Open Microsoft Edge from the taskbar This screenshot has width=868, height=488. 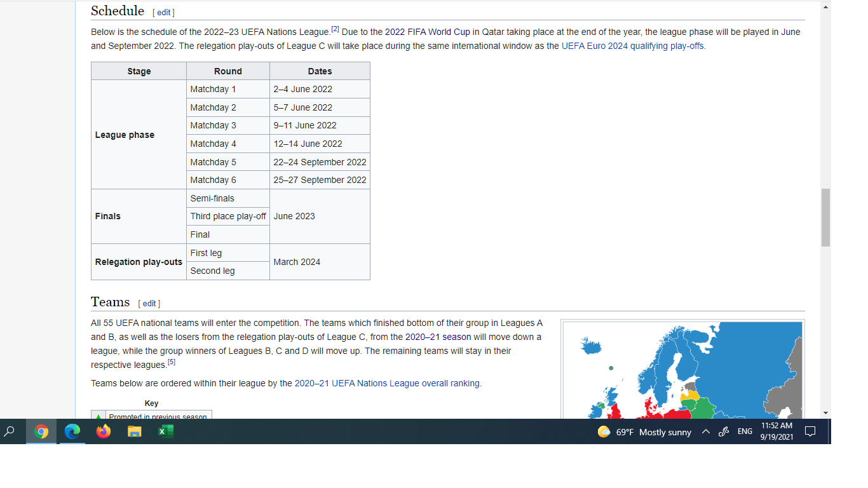(72, 431)
